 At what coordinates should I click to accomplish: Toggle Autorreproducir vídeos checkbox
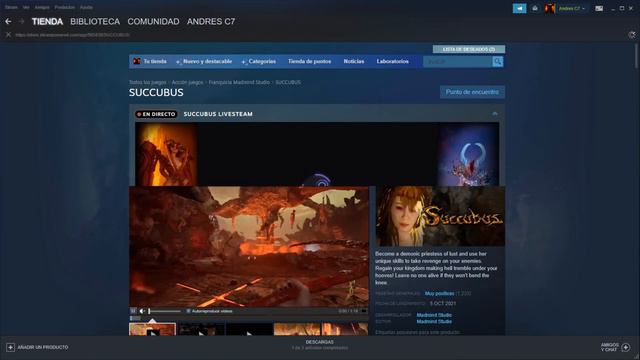click(189, 311)
